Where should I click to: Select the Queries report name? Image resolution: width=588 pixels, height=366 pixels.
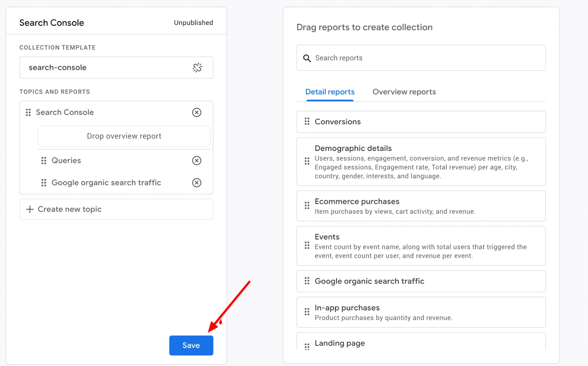click(x=66, y=160)
